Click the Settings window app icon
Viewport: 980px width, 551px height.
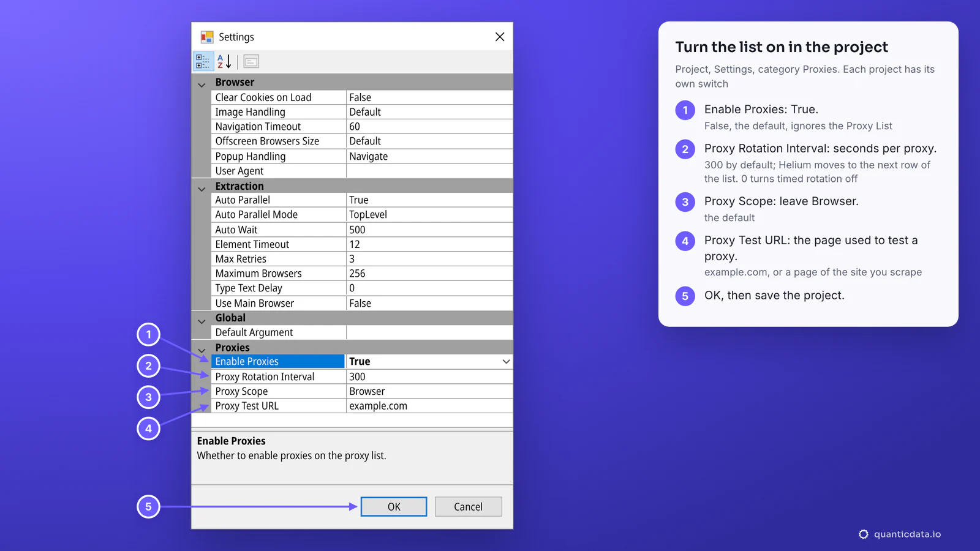(207, 37)
